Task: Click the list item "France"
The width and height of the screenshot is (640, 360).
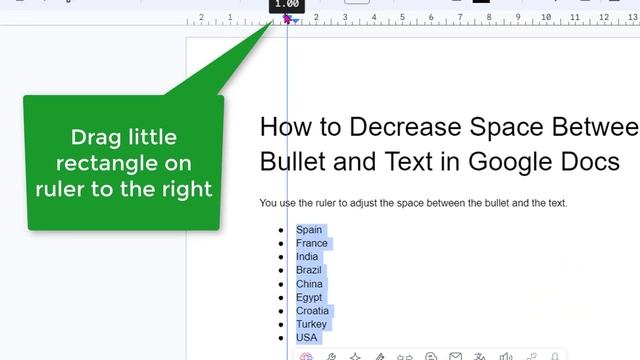Action: pos(312,243)
